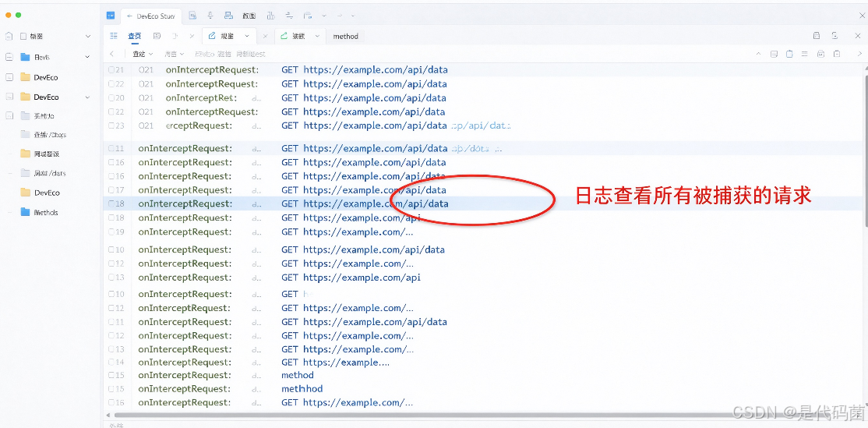This screenshot has width=868, height=428.
Task: Expand the chevron beside the second DevEco folder
Action: point(87,97)
